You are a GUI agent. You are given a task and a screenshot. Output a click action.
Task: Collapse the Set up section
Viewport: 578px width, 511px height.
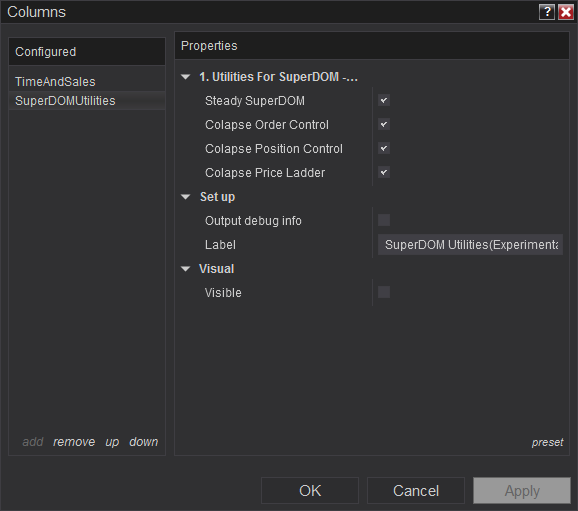185,197
